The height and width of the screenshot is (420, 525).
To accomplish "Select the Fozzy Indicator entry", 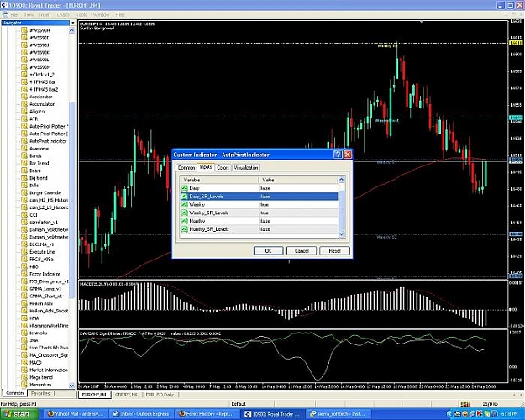I will click(x=45, y=274).
